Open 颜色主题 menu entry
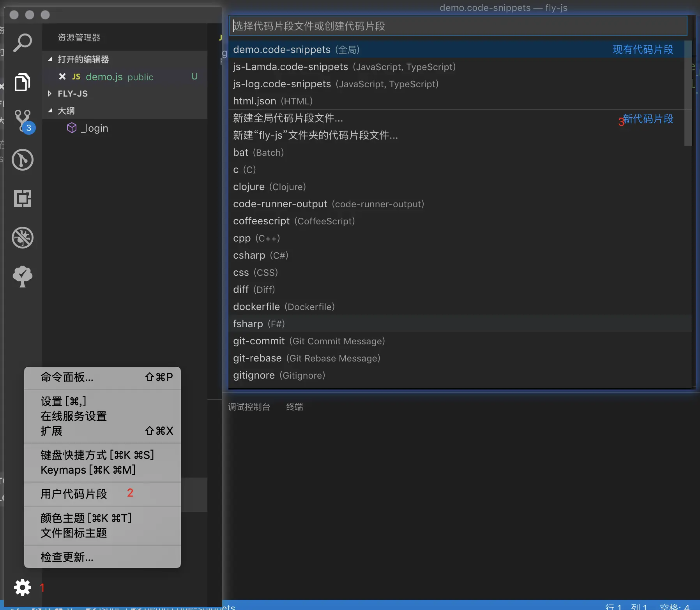Image resolution: width=700 pixels, height=610 pixels. 103,518
